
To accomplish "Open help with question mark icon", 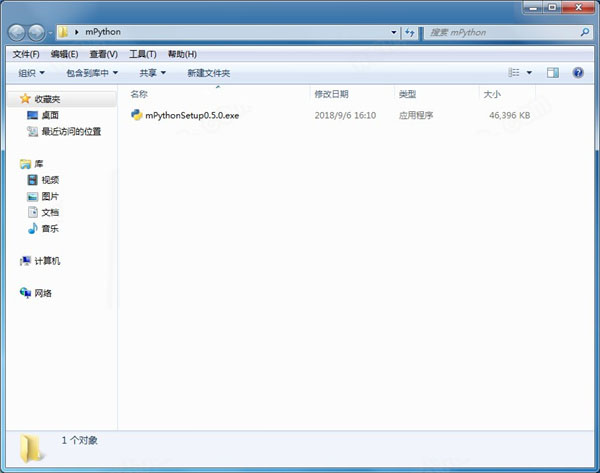I will coord(578,73).
